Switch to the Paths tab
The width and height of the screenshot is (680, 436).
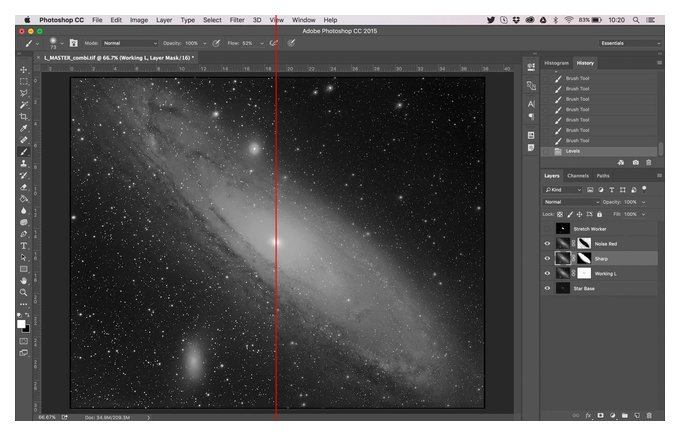[603, 176]
